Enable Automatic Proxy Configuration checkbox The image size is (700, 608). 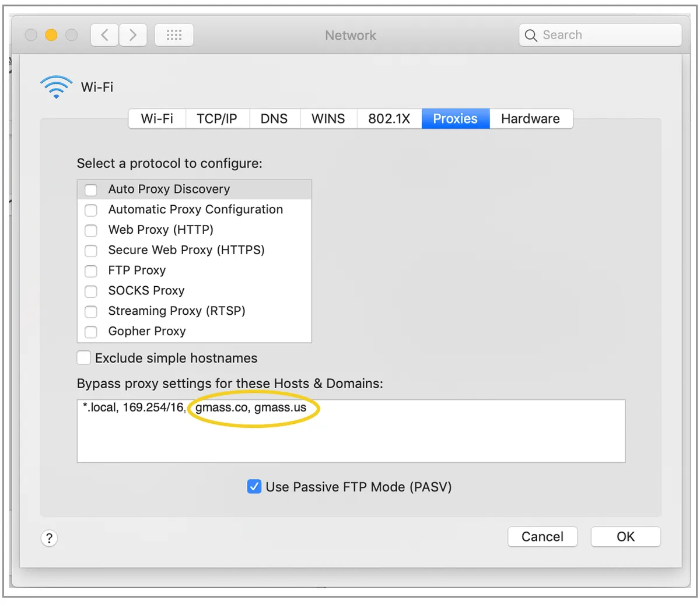91,210
